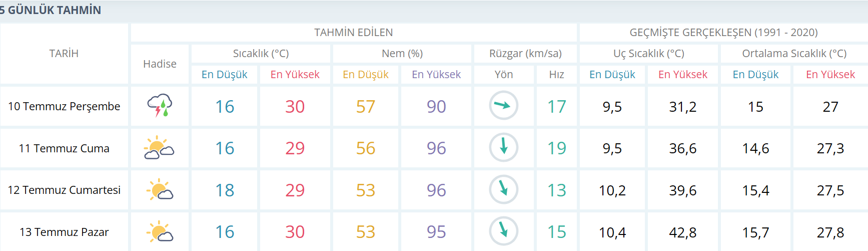
Task: Click the Ortalama Sıcaklık (°C) header
Action: pyautogui.click(x=794, y=54)
